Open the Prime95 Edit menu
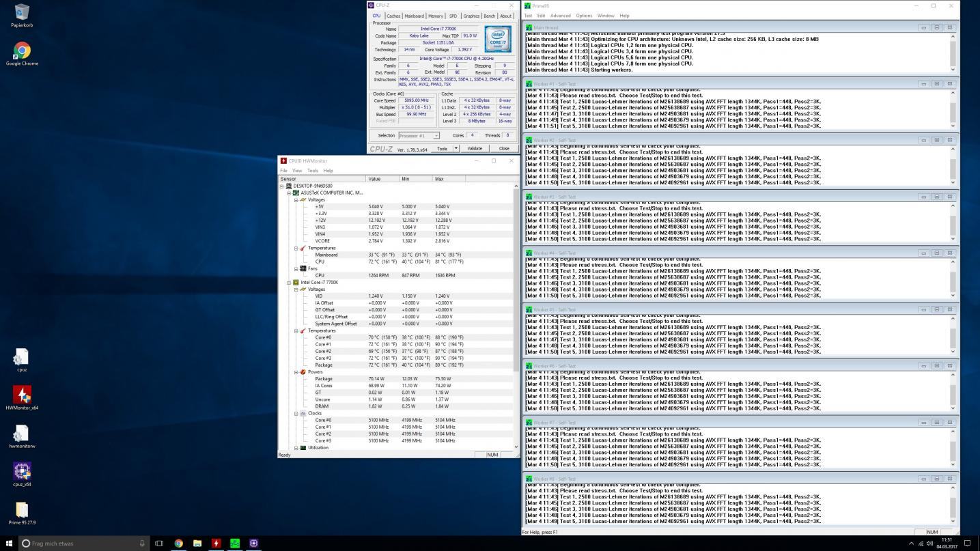 (x=541, y=16)
